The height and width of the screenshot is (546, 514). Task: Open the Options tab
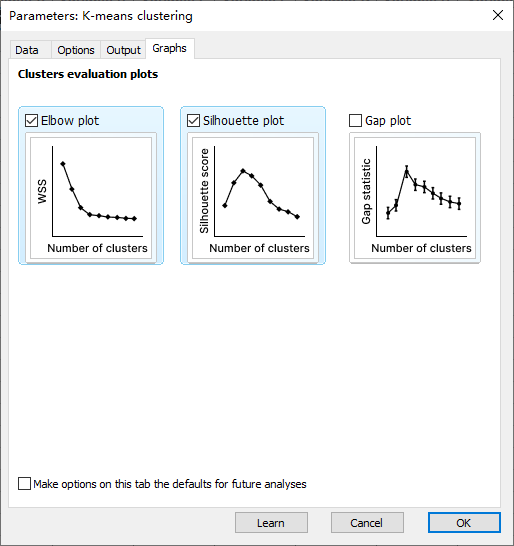tap(76, 50)
